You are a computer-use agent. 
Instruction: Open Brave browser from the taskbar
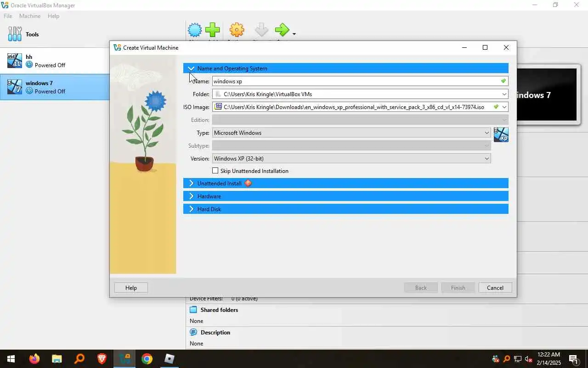pyautogui.click(x=102, y=359)
